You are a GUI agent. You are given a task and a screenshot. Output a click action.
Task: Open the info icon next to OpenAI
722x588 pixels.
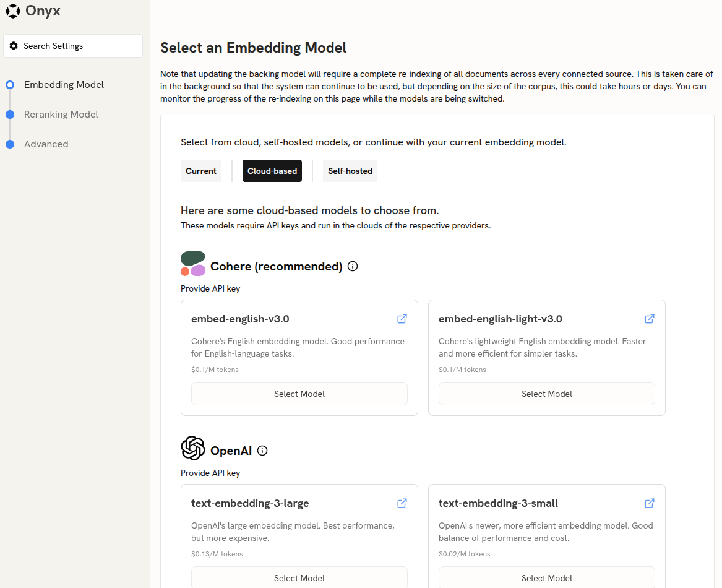point(262,451)
